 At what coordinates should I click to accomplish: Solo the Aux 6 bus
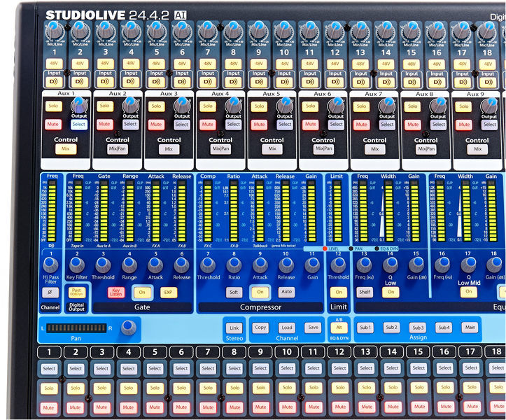pyautogui.click(x=311, y=106)
